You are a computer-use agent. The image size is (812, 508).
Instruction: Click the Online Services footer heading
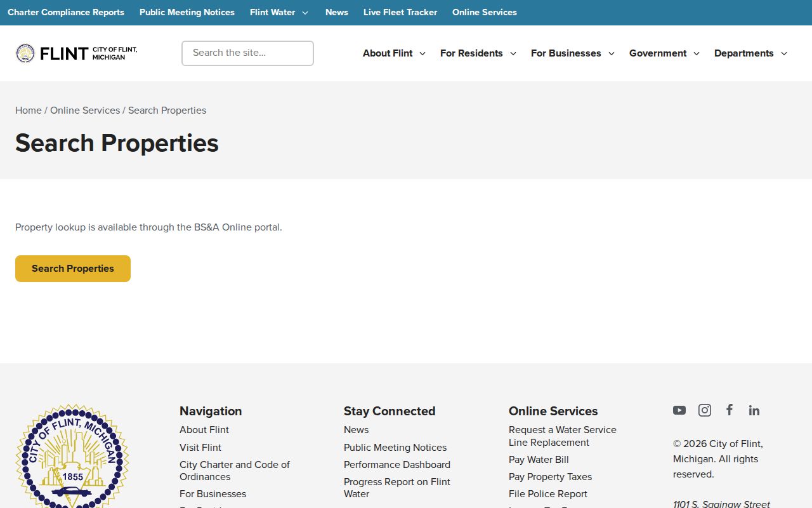[x=553, y=411]
